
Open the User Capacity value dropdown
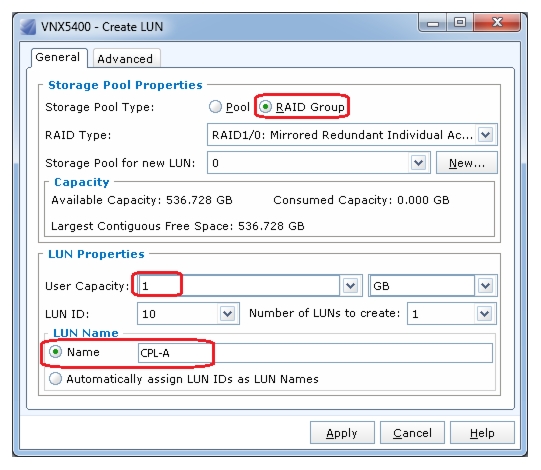tap(351, 285)
